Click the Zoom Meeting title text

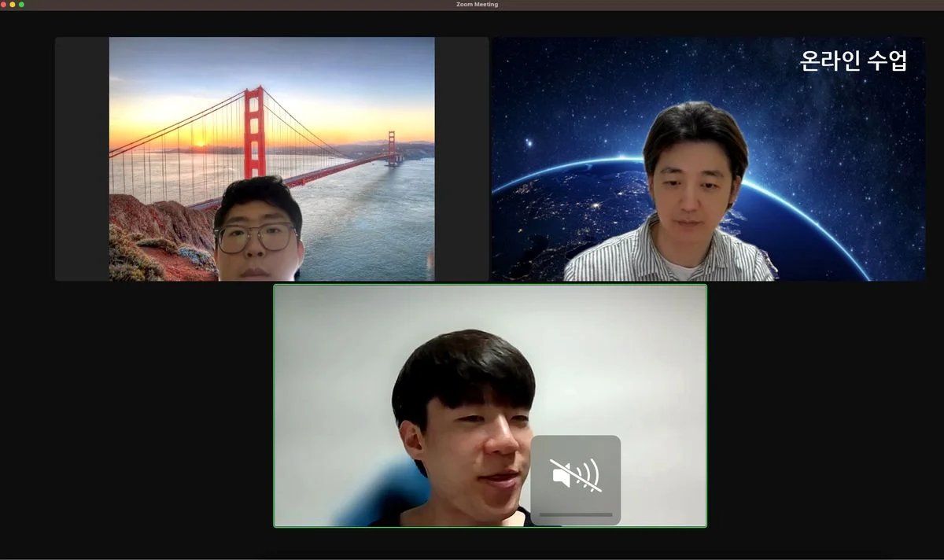tap(477, 5)
